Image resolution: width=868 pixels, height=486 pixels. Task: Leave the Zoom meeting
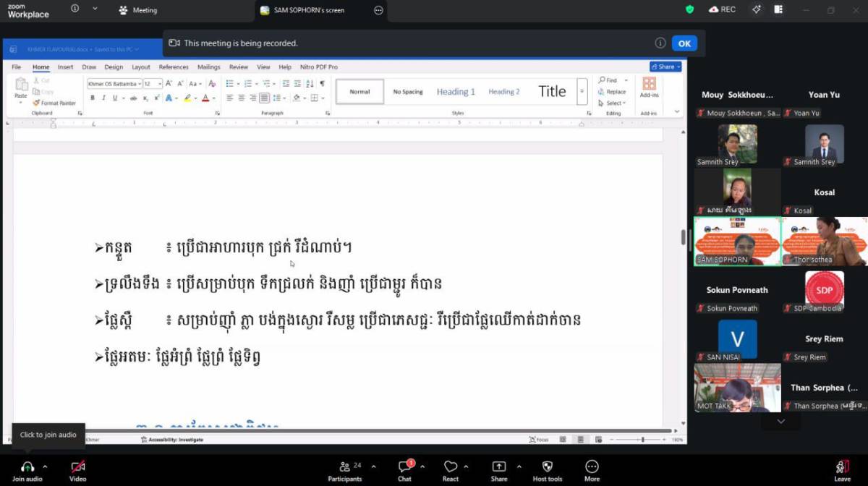842,470
